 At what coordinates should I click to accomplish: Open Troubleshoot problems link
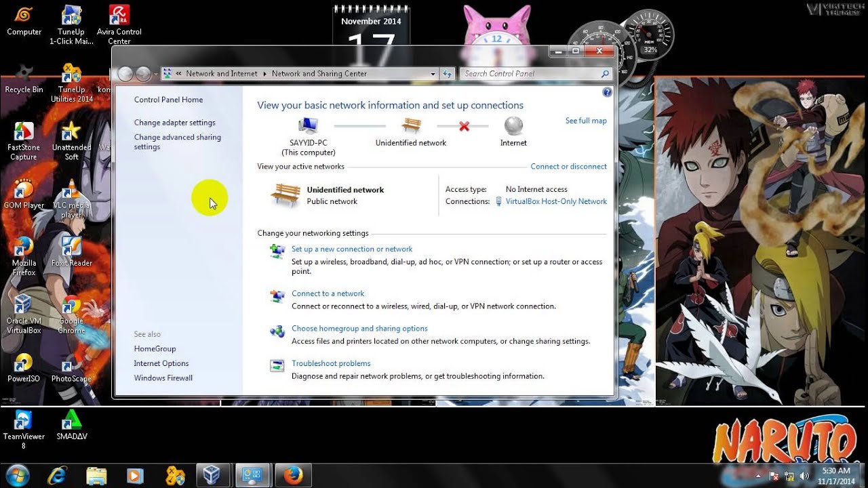(331, 363)
